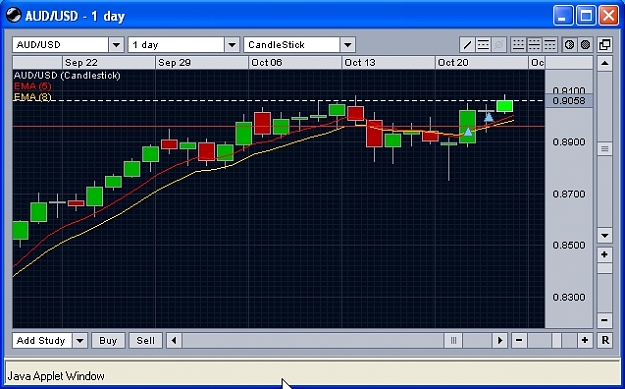The height and width of the screenshot is (389, 625).
Task: Choose grid style with solid top line
Action: pyautogui.click(x=550, y=45)
